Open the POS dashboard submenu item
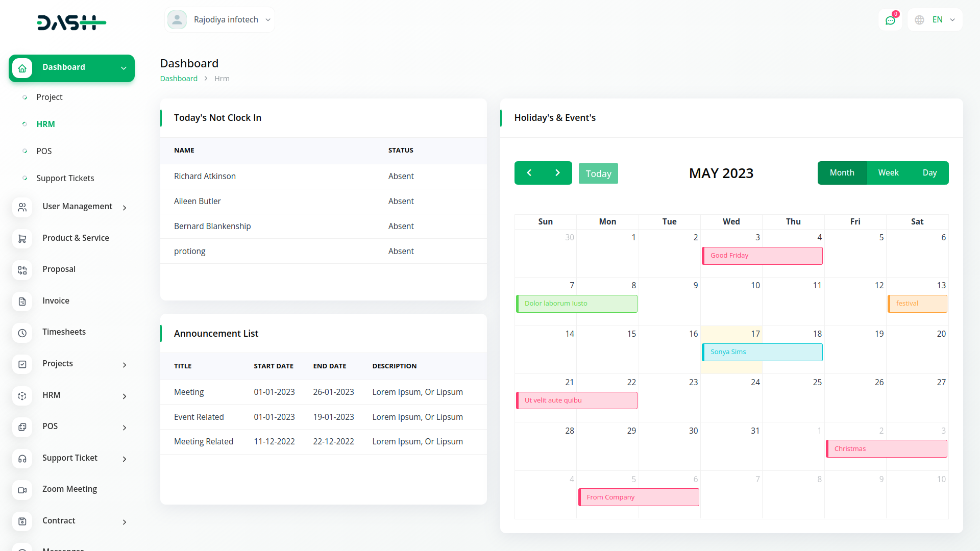 coord(44,151)
